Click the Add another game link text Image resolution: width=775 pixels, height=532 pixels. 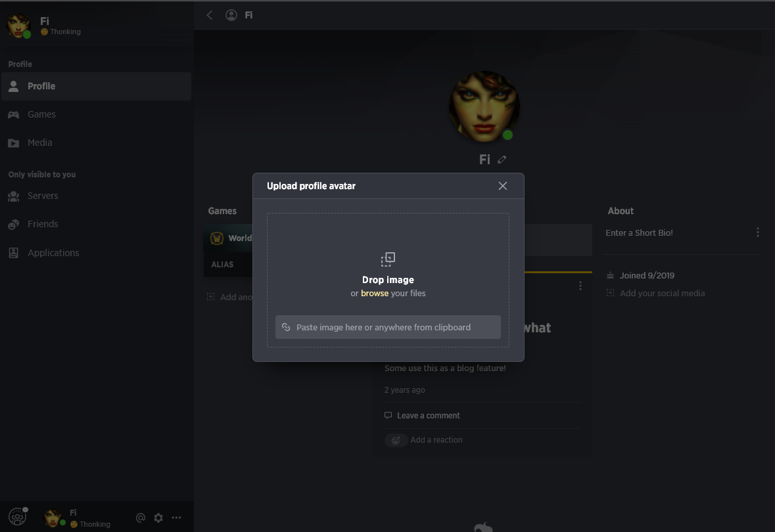pyautogui.click(x=236, y=297)
